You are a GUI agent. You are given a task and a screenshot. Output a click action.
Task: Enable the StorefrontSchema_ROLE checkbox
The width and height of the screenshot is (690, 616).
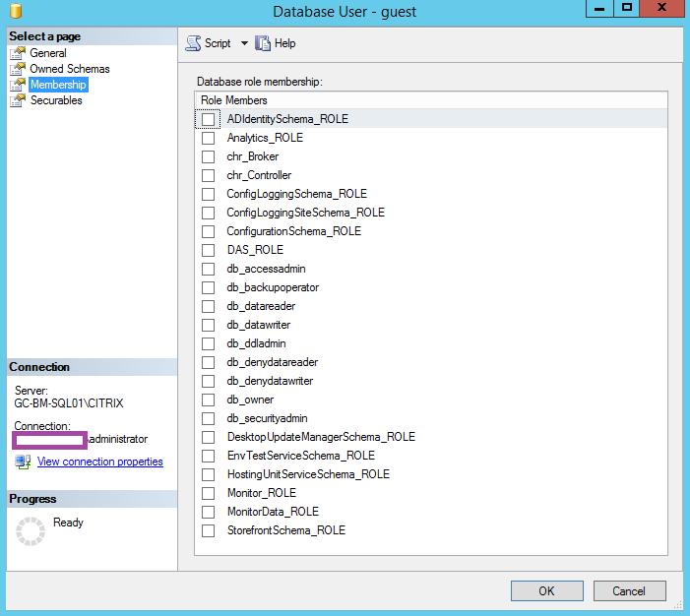pyautogui.click(x=208, y=530)
